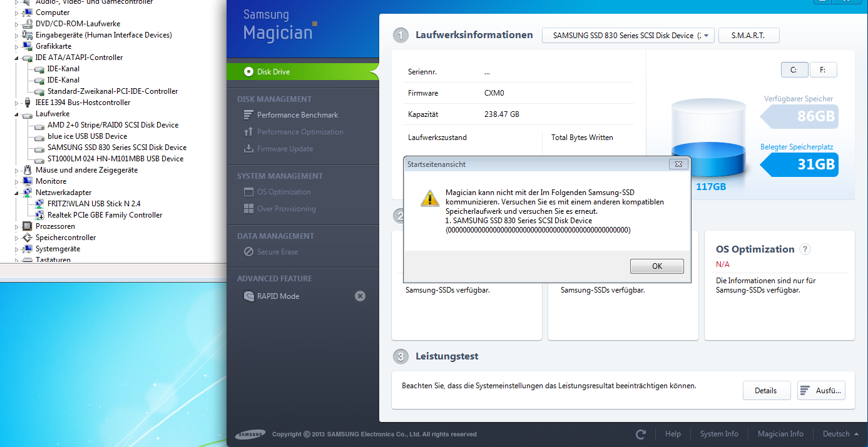The height and width of the screenshot is (447, 868).
Task: Click the AMD 2+0 Stripe/RAID0 SCSI Disk Device
Action: (113, 125)
